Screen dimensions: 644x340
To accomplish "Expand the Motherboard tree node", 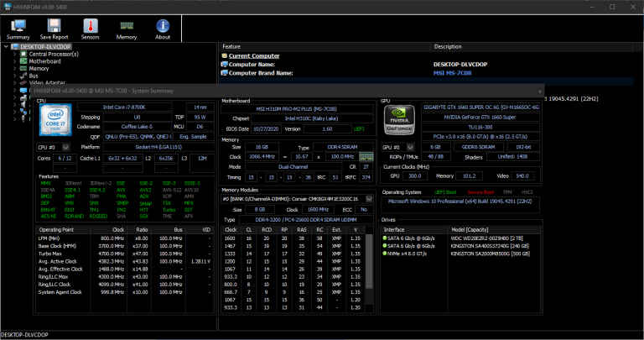I will [x=14, y=61].
